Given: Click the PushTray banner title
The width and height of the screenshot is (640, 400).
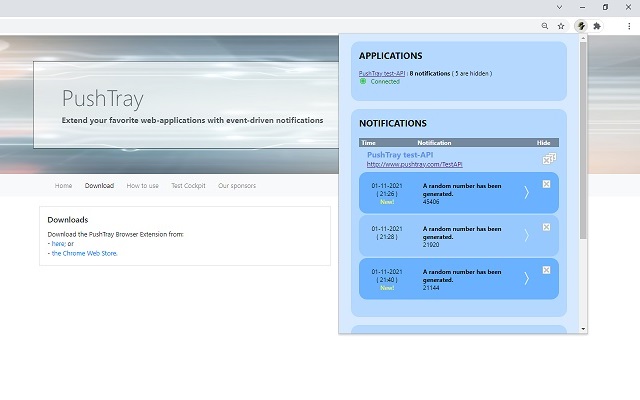Looking at the screenshot, I should point(102,99).
